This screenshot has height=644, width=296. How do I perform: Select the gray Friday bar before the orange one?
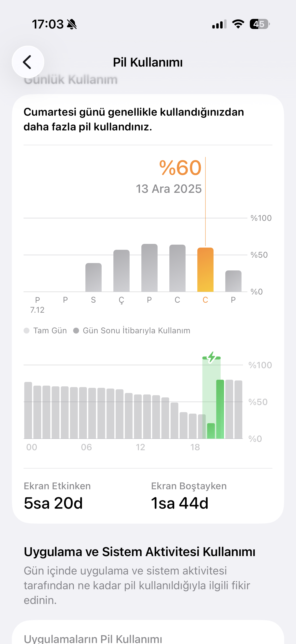click(177, 268)
